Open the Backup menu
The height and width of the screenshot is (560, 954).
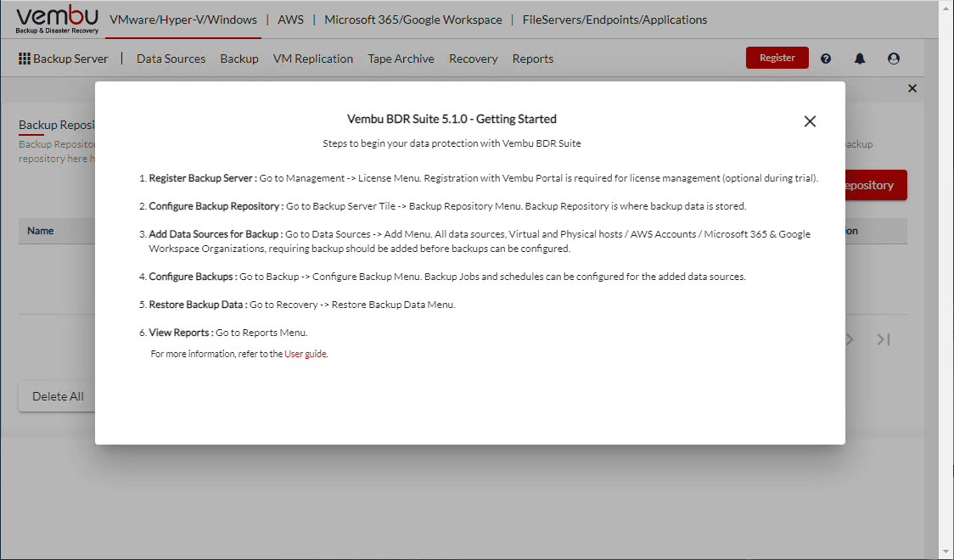[x=238, y=59]
